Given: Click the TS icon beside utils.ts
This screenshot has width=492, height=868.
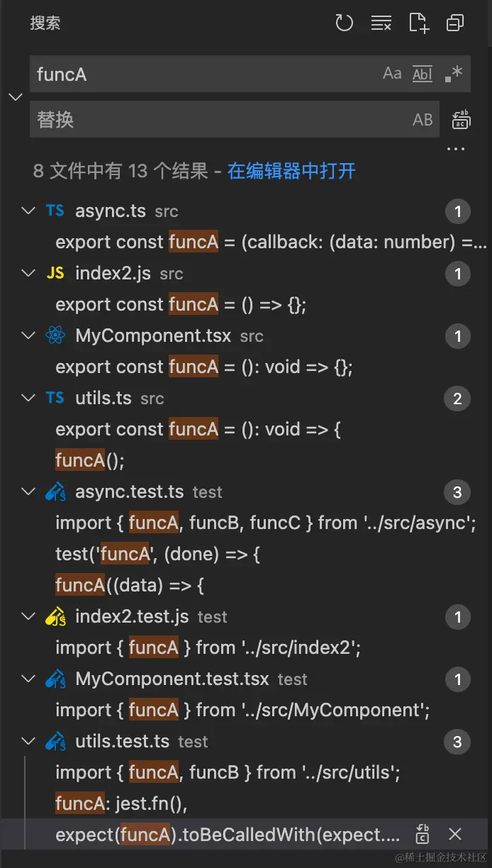Looking at the screenshot, I should [55, 398].
